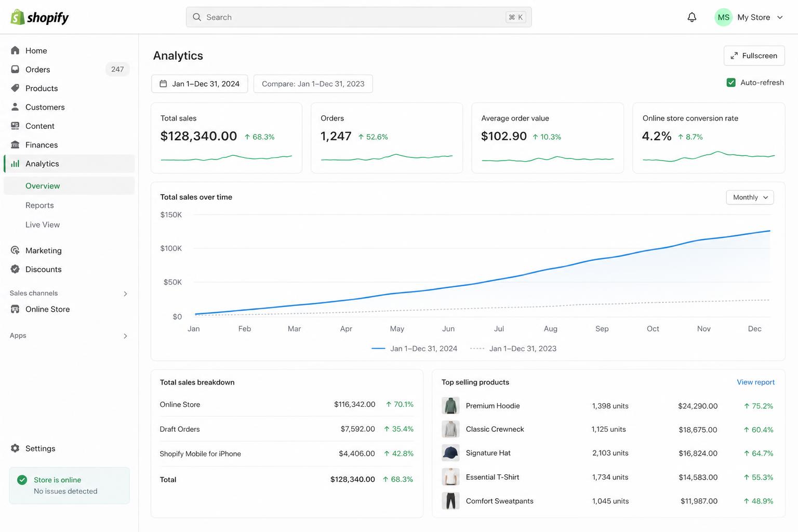
Task: Open the Orders metric card
Action: pos(387,138)
